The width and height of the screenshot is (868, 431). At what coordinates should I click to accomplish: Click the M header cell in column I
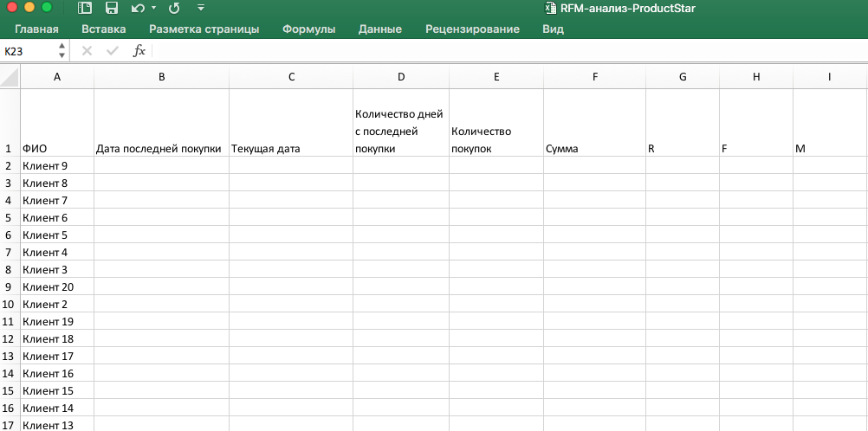pyautogui.click(x=830, y=122)
